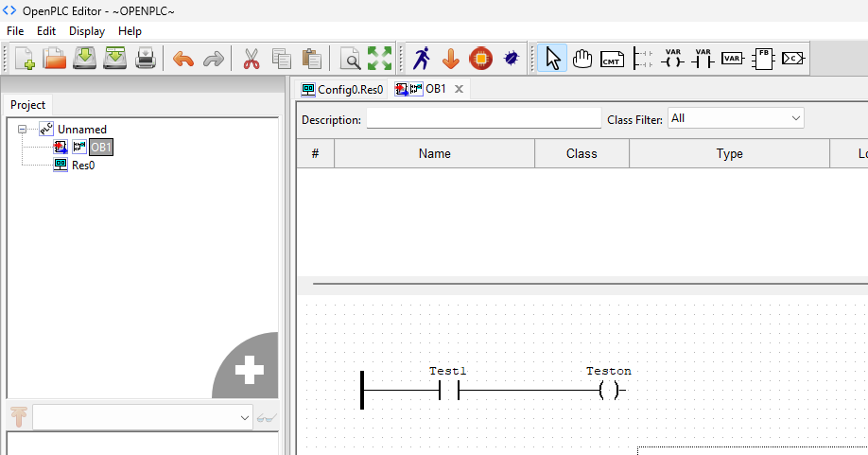Select the function block FB tool
Screen dimensions: 868x455
pyautogui.click(x=762, y=59)
